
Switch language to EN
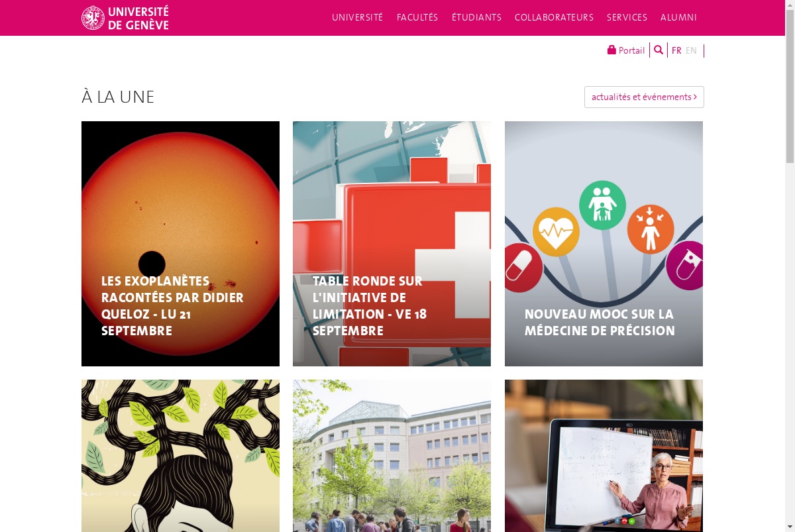pyautogui.click(x=691, y=50)
